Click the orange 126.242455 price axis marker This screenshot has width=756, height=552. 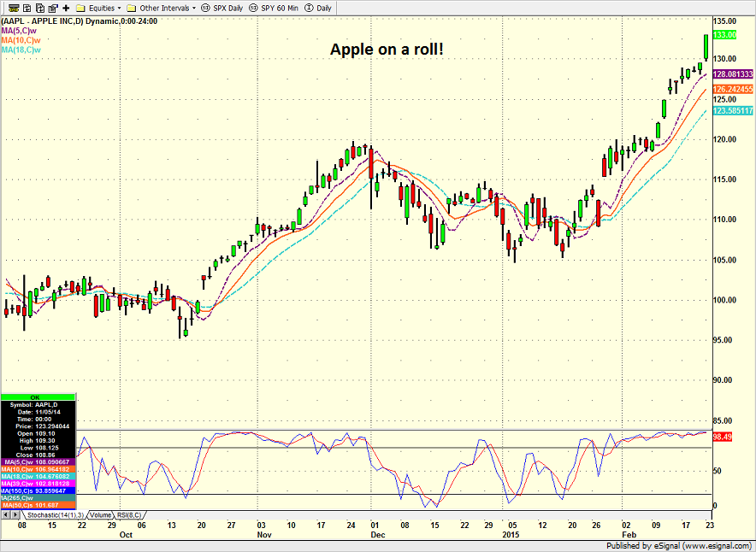coord(733,90)
